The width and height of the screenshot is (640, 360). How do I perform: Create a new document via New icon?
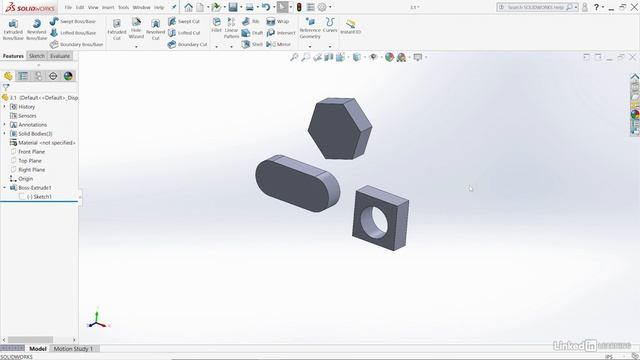(200, 7)
